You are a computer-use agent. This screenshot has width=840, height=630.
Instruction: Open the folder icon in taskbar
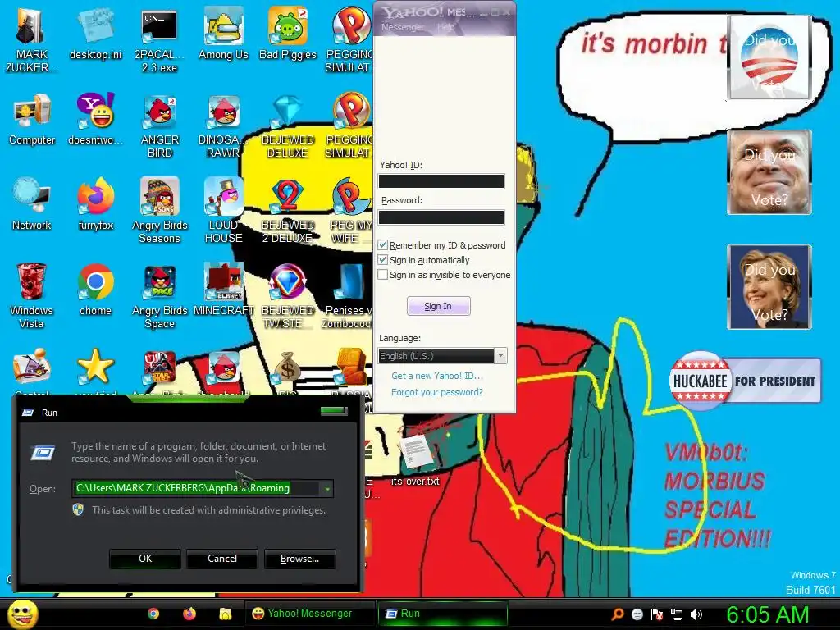pyautogui.click(x=225, y=614)
